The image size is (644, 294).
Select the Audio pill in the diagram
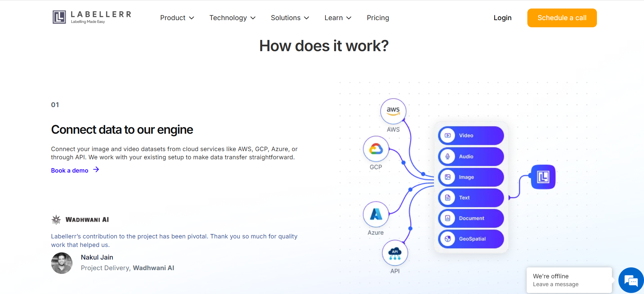(x=471, y=157)
